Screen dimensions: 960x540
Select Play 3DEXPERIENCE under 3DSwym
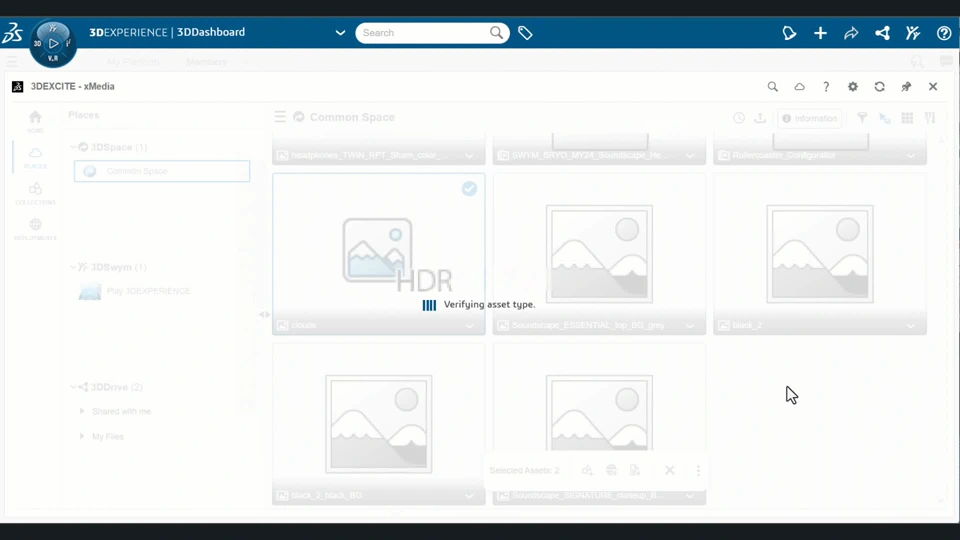135,291
